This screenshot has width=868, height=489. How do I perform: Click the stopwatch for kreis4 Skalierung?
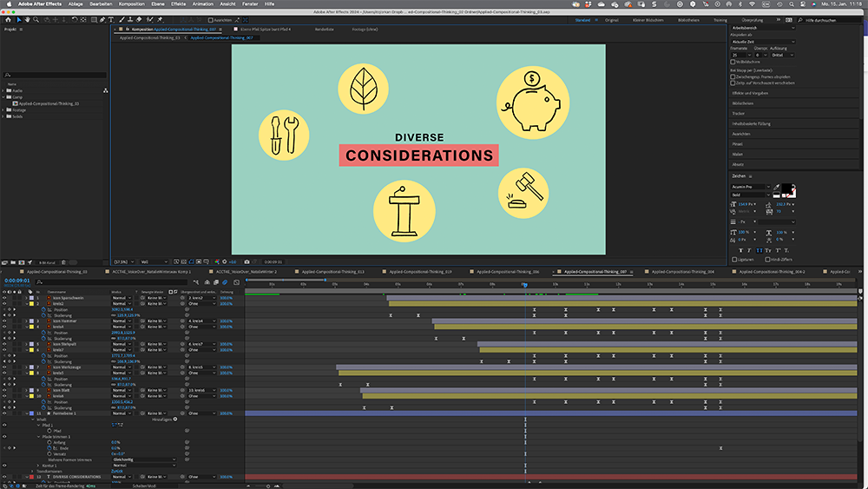tap(43, 339)
